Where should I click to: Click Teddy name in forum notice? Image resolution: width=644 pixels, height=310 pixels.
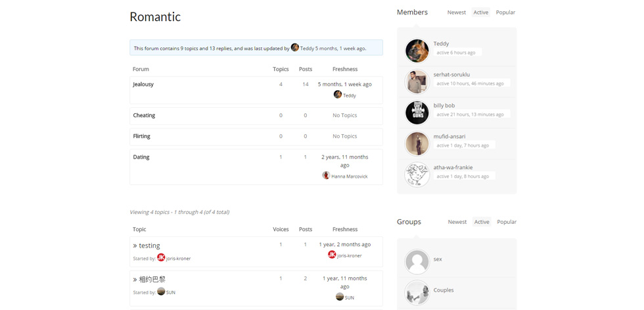(307, 48)
